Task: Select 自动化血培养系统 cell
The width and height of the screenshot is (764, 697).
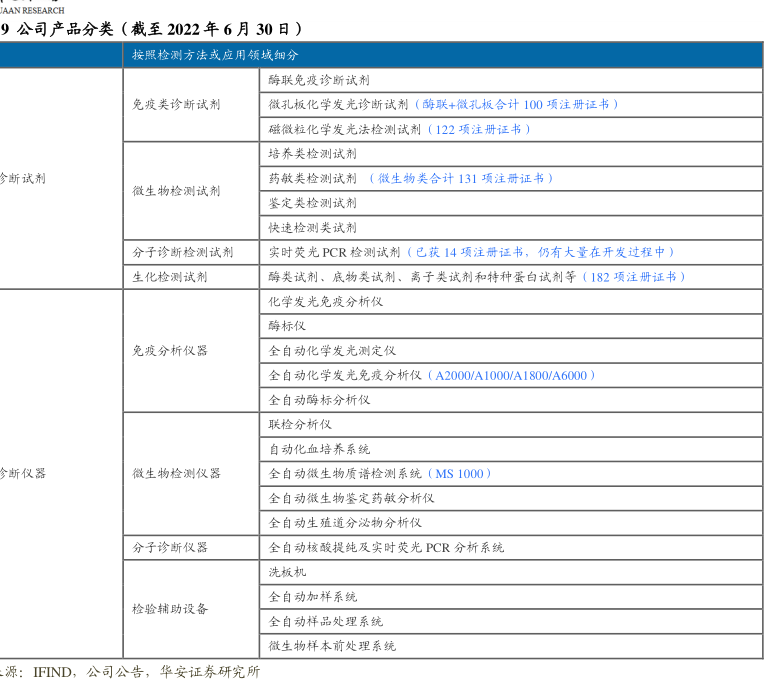Action: 511,449
